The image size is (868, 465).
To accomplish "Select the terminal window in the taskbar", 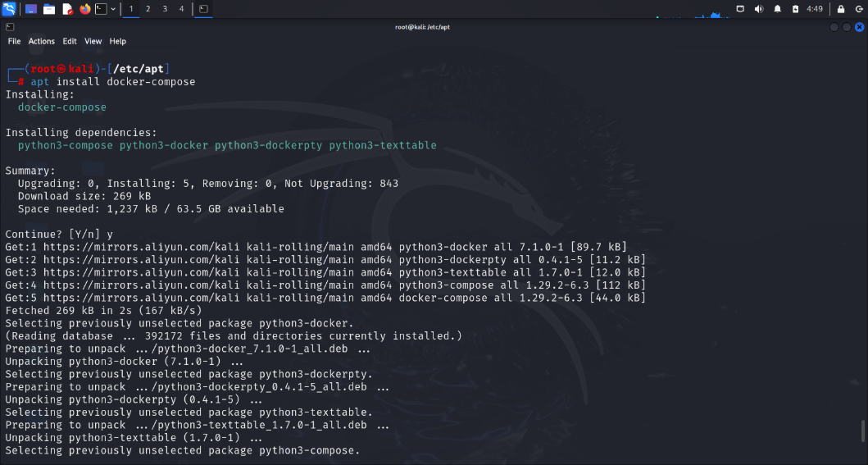I will (x=203, y=9).
